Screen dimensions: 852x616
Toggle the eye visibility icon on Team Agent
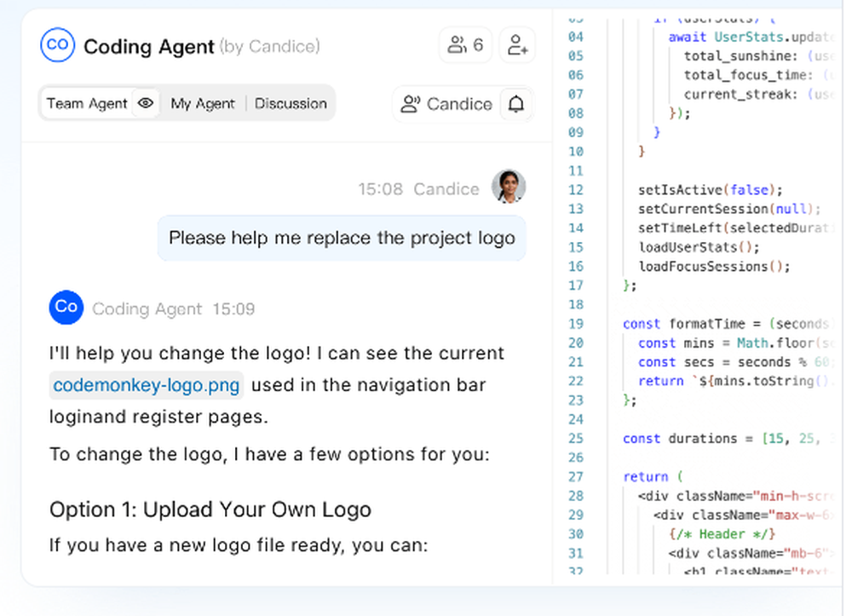tap(145, 103)
